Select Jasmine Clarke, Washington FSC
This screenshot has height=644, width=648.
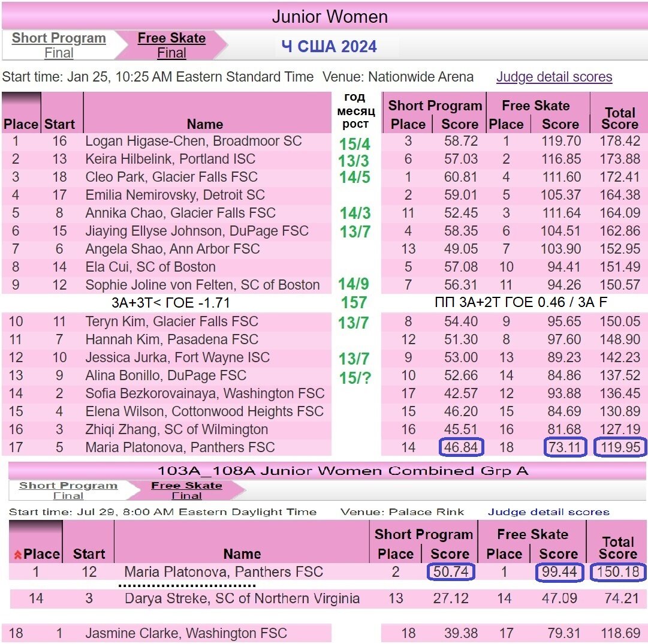[186, 633]
